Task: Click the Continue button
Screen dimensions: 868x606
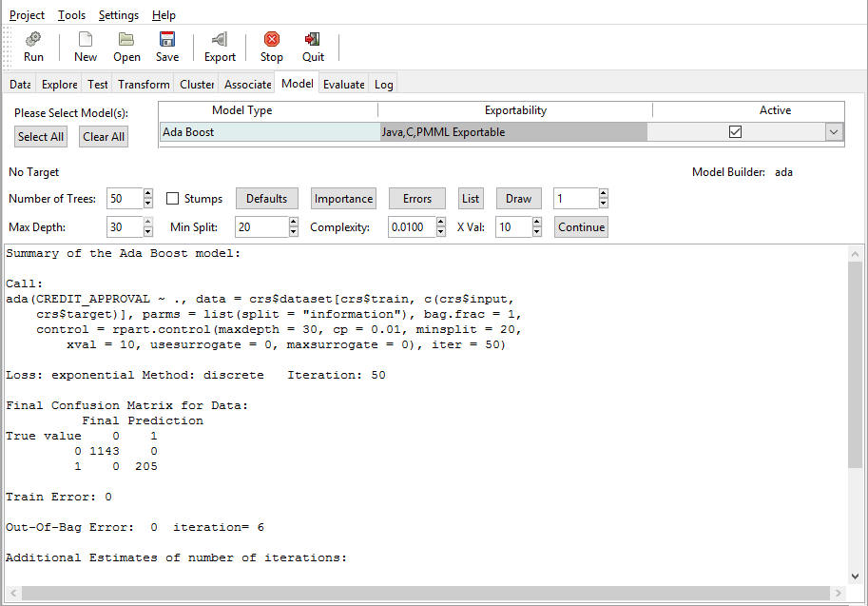Action: click(x=581, y=227)
